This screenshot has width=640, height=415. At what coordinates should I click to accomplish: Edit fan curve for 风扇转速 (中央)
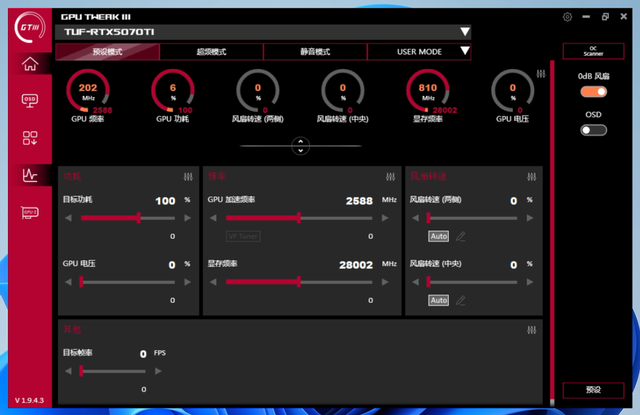pyautogui.click(x=461, y=301)
